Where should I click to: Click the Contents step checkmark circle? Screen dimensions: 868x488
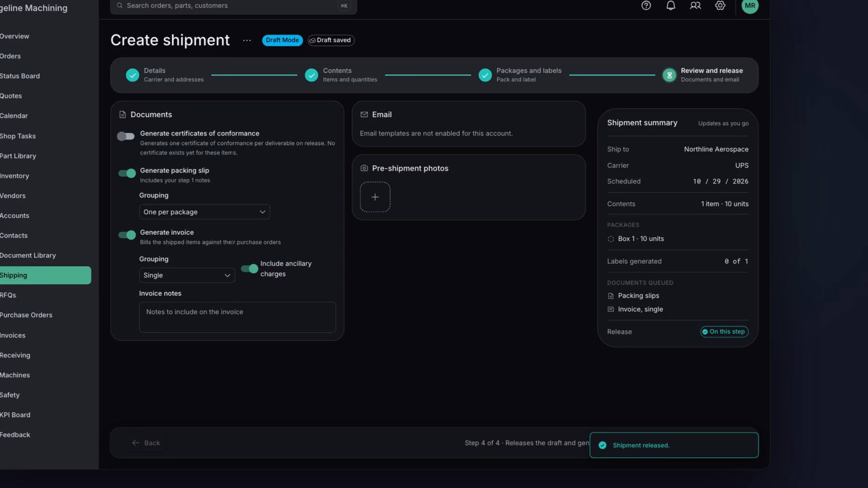click(x=311, y=75)
